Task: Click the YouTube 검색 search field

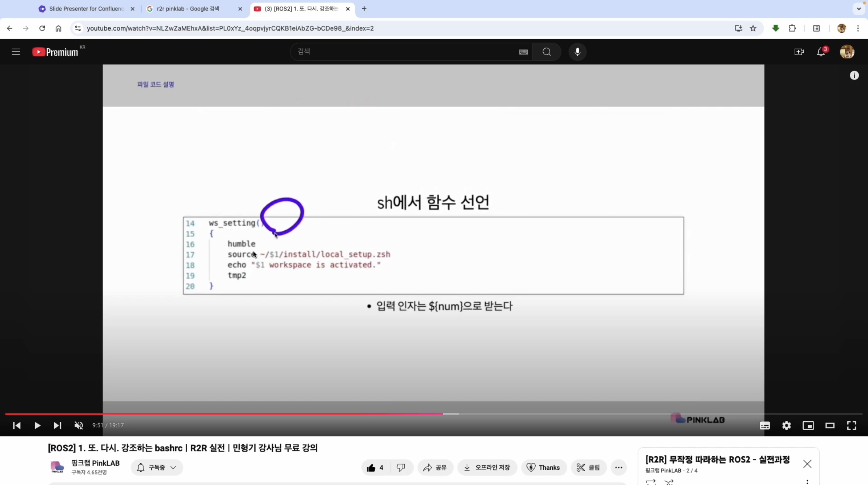Action: click(x=404, y=52)
